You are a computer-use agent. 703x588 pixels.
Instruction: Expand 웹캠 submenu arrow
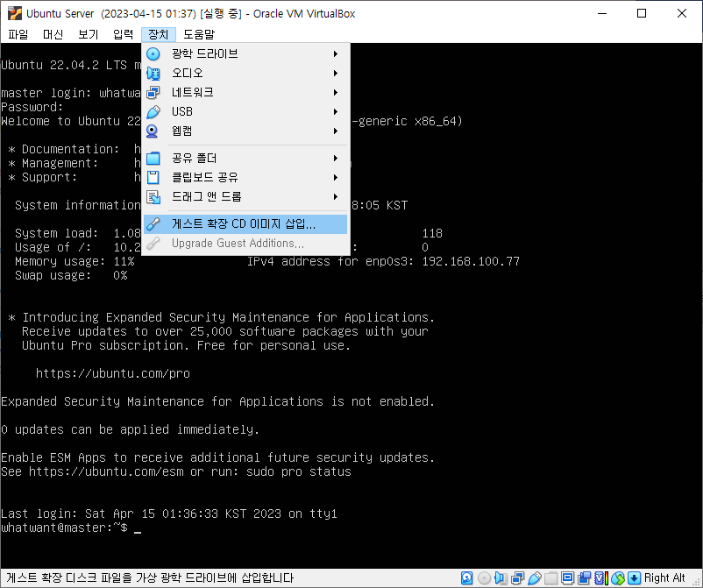[x=336, y=131]
